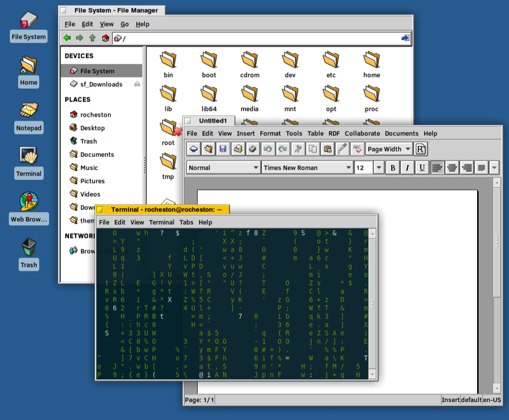Click the New document icon in Untitled1 toolbar
The height and width of the screenshot is (420, 509).
pyautogui.click(x=194, y=149)
